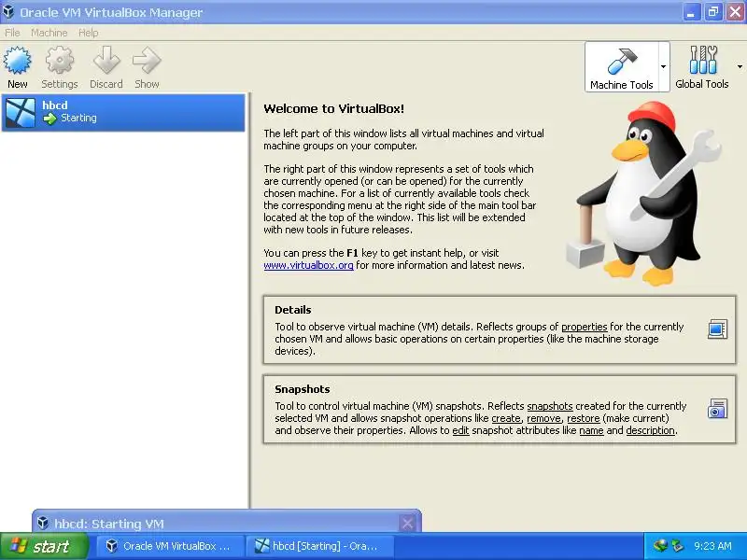Viewport: 747px width, 560px height.
Task: Click the 9:23 AM clock
Action: point(712,546)
